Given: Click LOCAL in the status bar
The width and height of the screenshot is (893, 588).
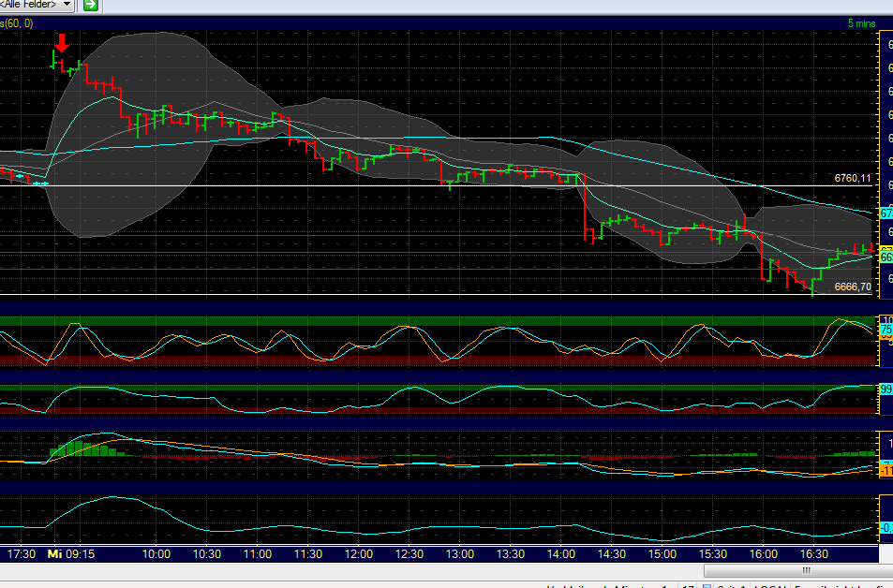Looking at the screenshot, I should 770,584.
